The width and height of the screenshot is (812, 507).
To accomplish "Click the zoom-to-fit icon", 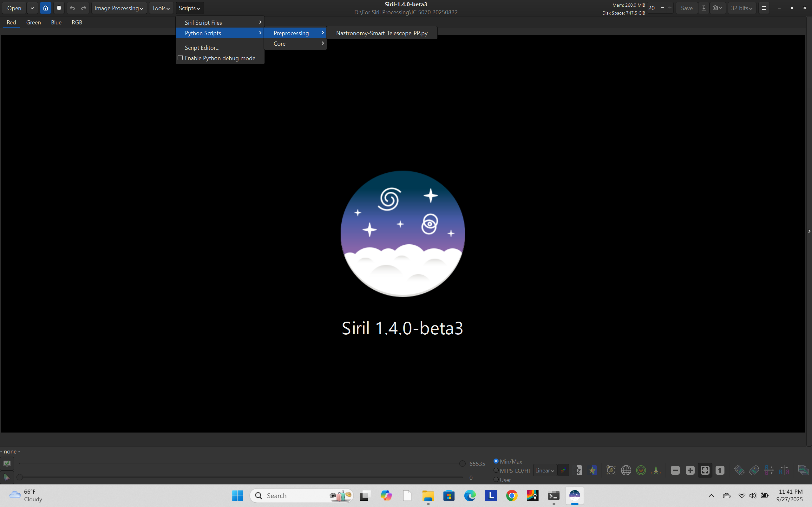I will tap(704, 470).
